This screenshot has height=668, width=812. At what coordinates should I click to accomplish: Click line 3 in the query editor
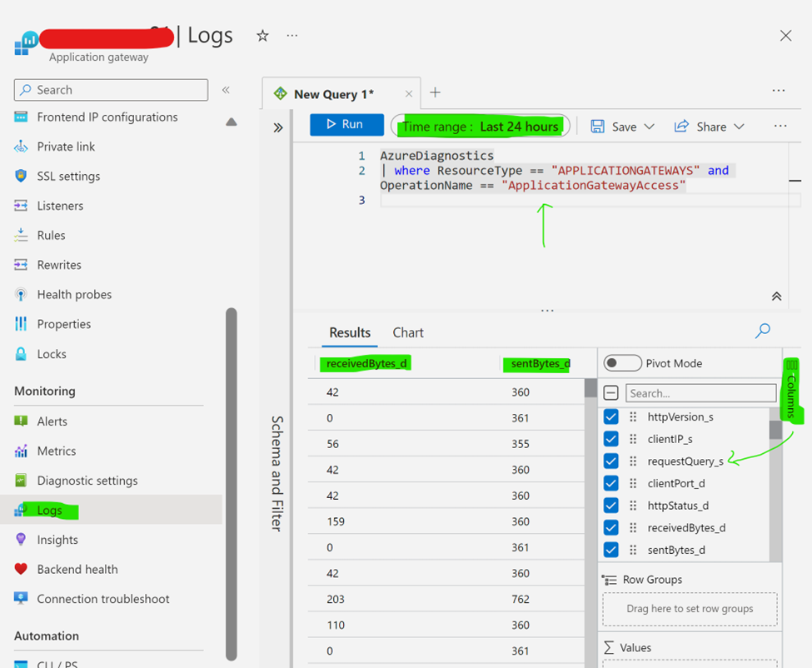[590, 200]
